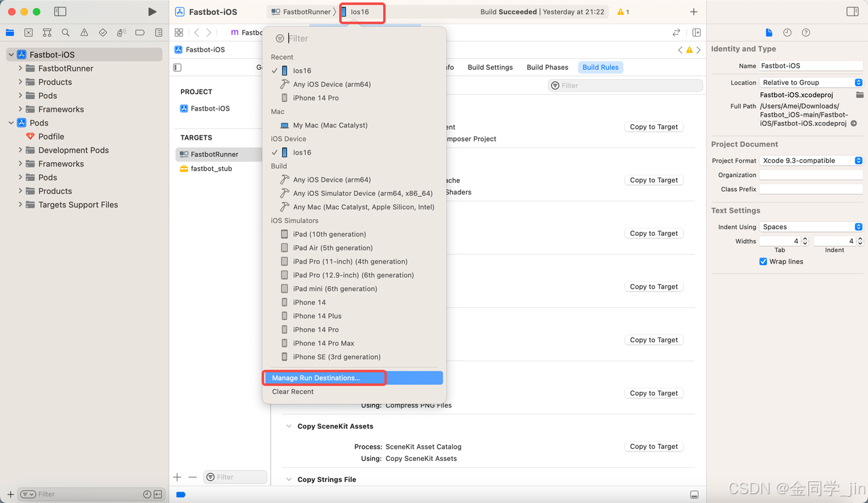This screenshot has height=503, width=868.
Task: Collapse the Copy SceneKit Assets rule
Action: click(x=290, y=426)
